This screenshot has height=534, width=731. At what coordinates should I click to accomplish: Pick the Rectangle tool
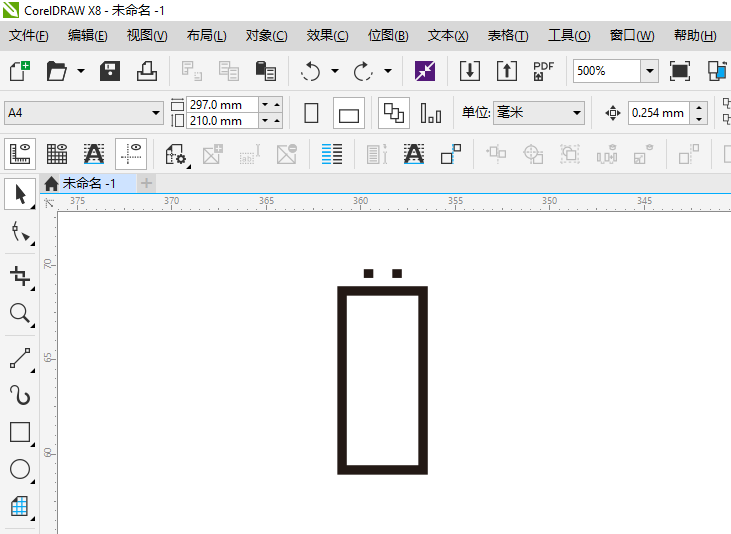point(19,432)
